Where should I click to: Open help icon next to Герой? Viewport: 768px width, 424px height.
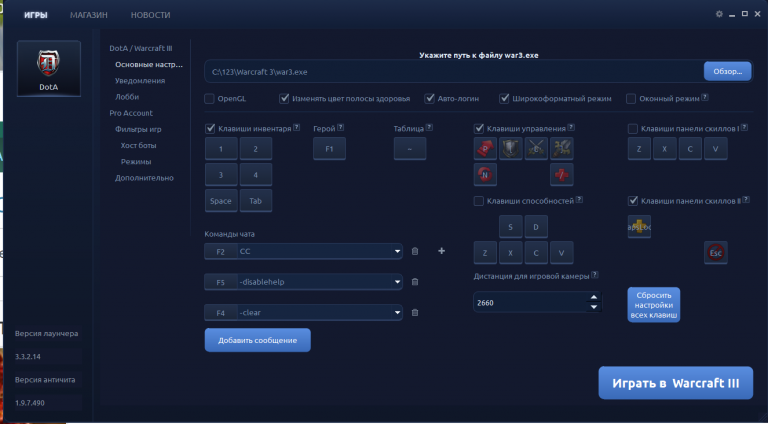(340, 127)
